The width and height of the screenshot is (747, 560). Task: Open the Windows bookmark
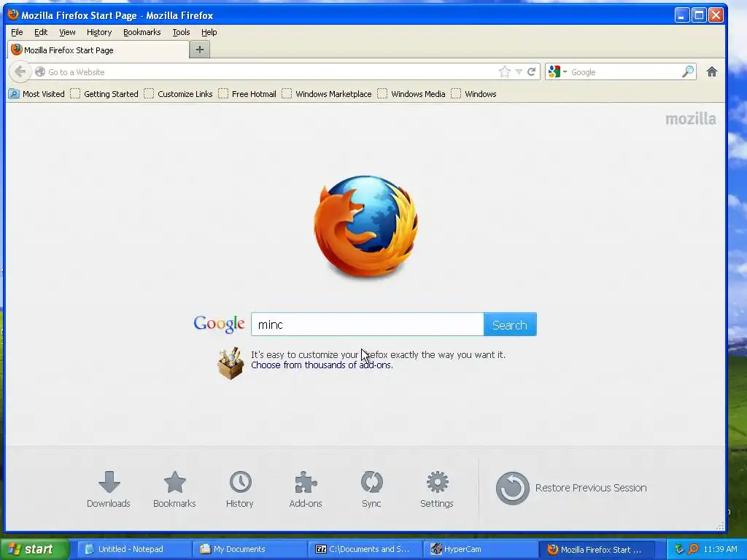[473, 94]
